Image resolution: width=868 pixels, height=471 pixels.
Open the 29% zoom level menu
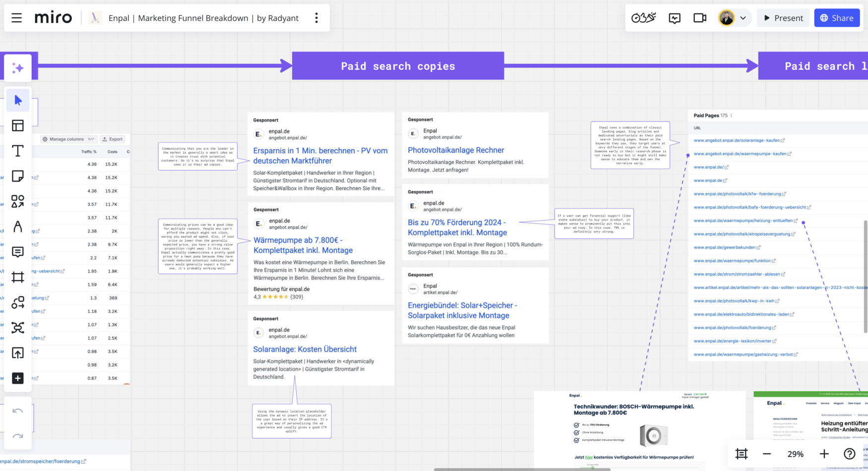tap(796, 454)
